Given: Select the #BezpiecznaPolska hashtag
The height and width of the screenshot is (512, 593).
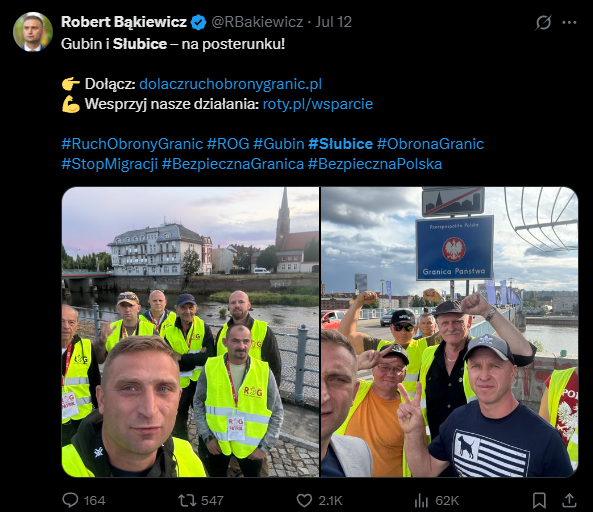Looking at the screenshot, I should coord(375,164).
